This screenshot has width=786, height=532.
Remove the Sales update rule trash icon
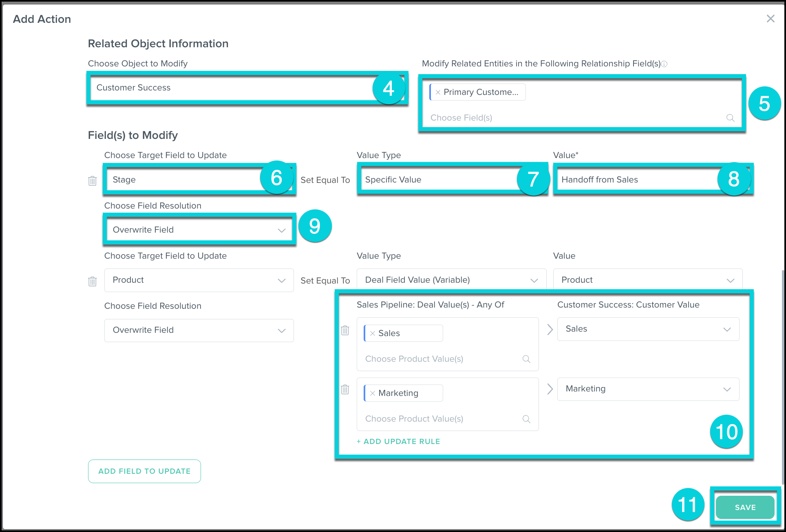(345, 330)
